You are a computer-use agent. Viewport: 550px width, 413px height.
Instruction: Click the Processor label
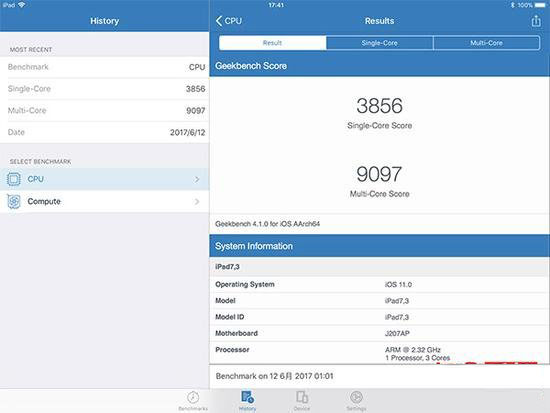coord(232,349)
